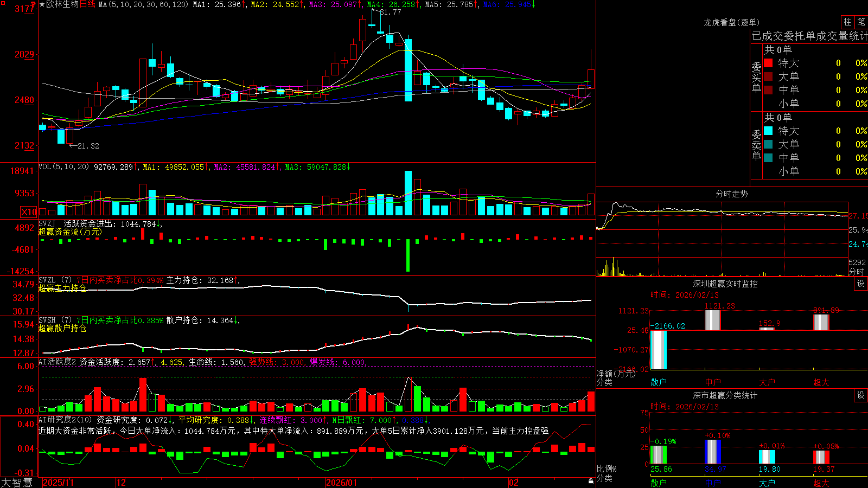Image resolution: width=868 pixels, height=488 pixels.
Task: Click the X10 volume scale marker
Action: [x=29, y=212]
